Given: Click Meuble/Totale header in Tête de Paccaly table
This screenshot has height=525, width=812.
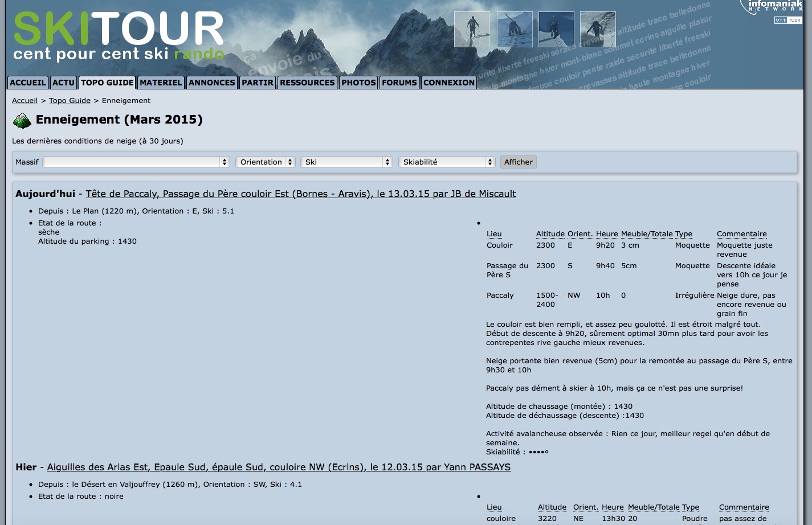Looking at the screenshot, I should click(647, 234).
